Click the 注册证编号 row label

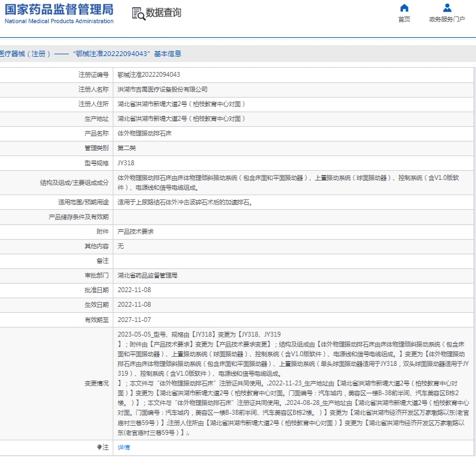93,75
